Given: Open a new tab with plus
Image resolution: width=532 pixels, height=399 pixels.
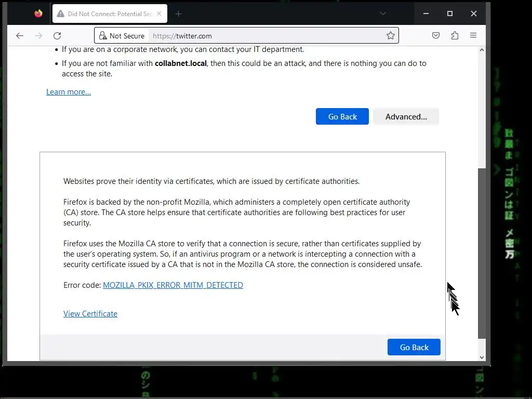Looking at the screenshot, I should (x=179, y=14).
